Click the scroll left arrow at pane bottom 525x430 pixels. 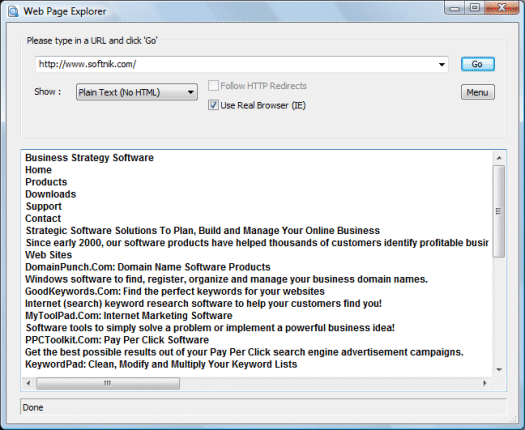[x=28, y=383]
